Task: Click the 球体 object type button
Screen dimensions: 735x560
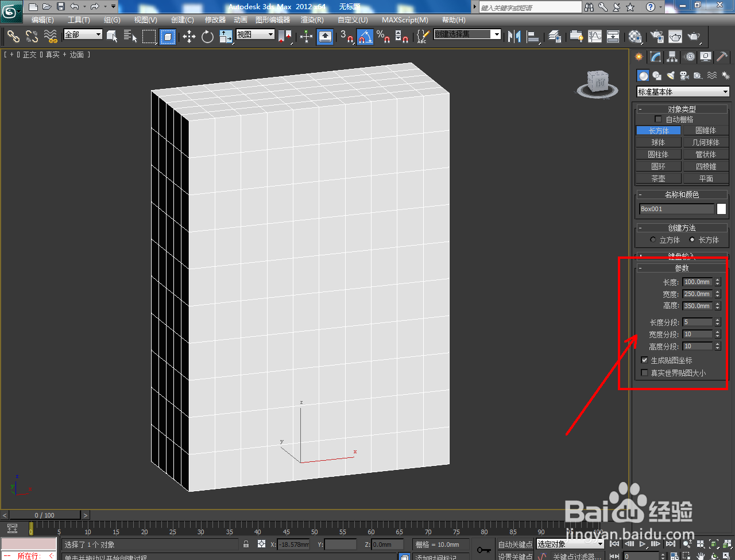Action: (659, 142)
